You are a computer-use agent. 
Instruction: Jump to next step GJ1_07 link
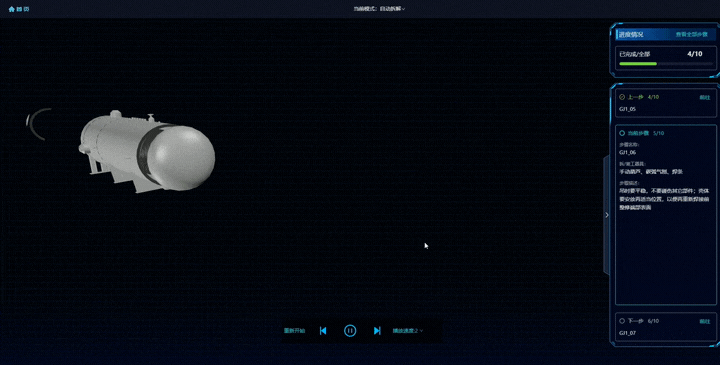coord(704,321)
